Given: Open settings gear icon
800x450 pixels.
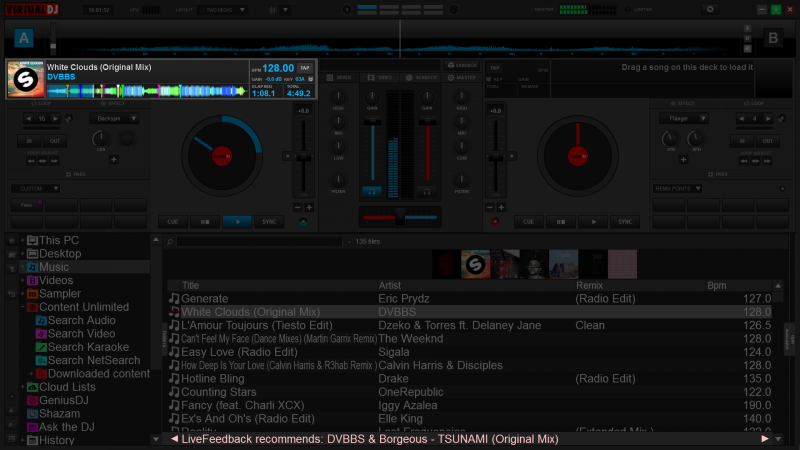Looking at the screenshot, I should [x=710, y=9].
